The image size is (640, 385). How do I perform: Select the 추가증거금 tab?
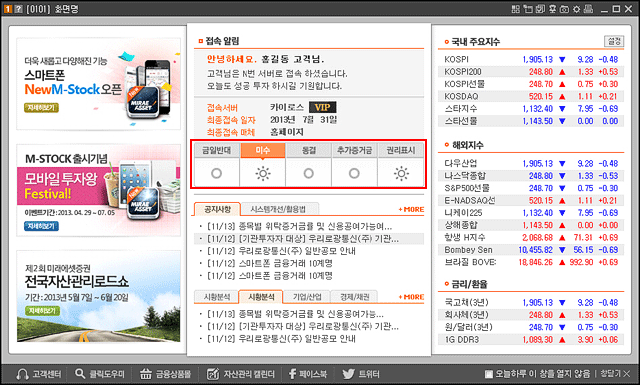click(354, 150)
